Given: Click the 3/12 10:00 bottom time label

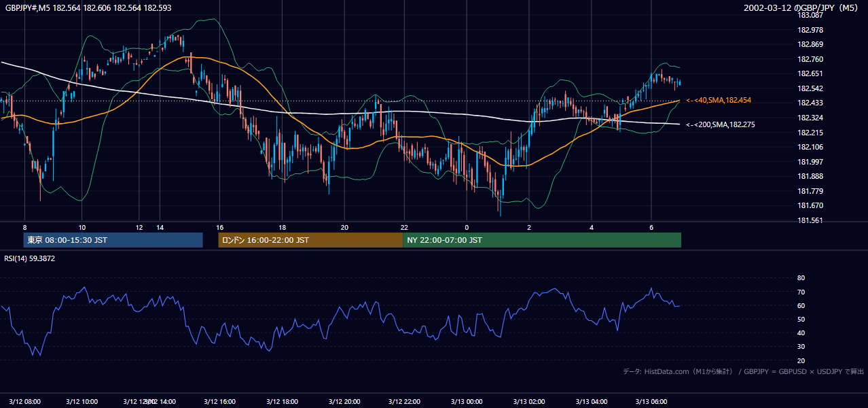Looking at the screenshot, I should click(x=82, y=401).
